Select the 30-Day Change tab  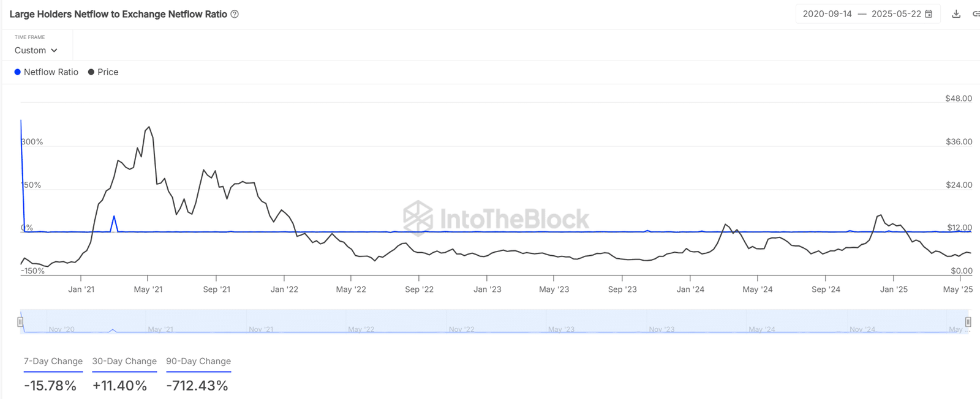tap(124, 362)
